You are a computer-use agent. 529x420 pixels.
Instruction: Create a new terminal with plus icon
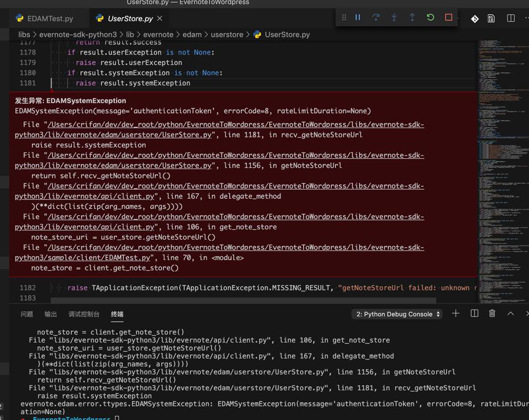click(456, 314)
